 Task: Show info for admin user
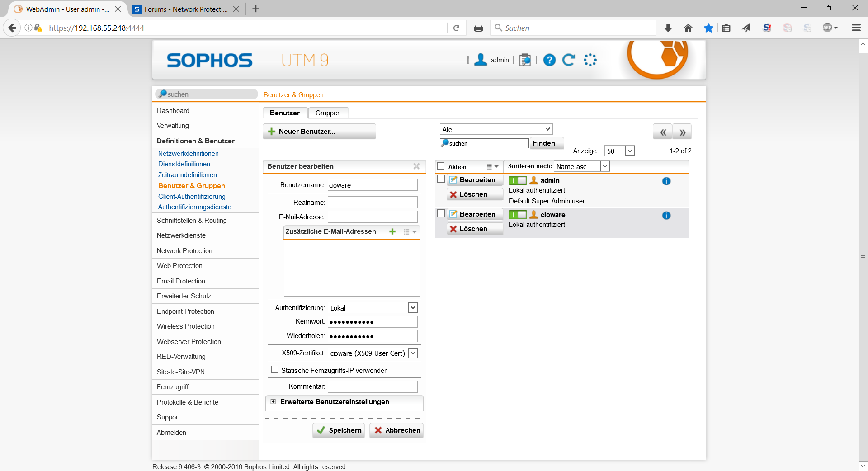coord(666,181)
